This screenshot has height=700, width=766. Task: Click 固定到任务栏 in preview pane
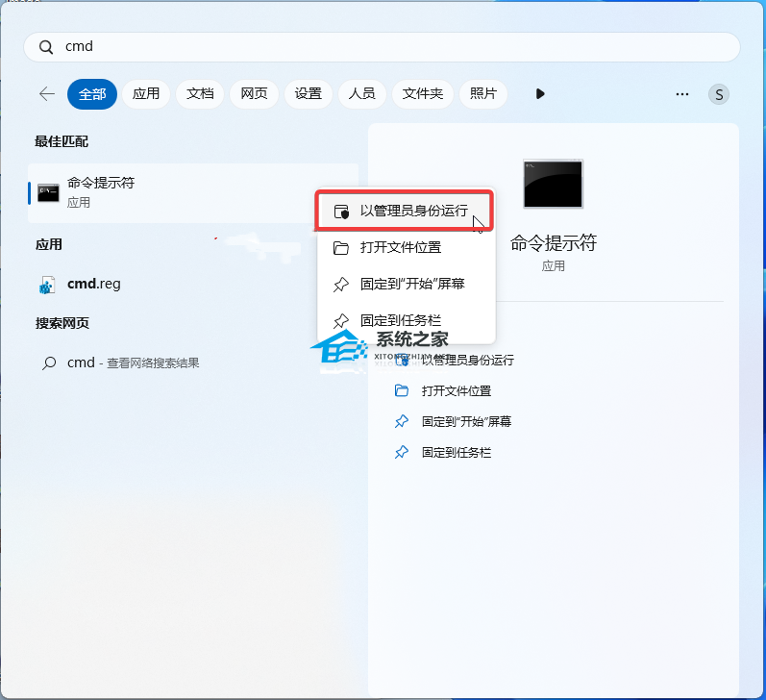457,453
